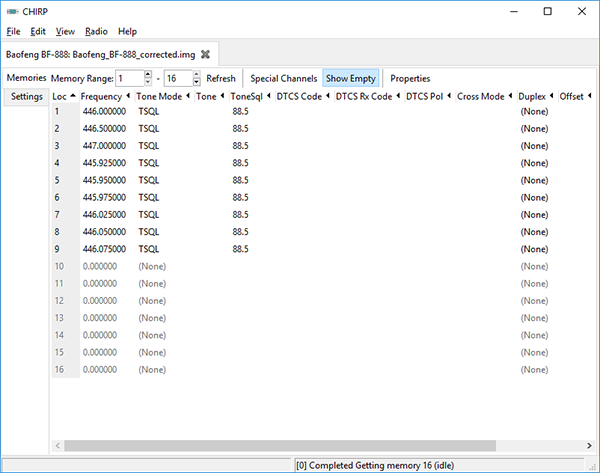Viewport: 600px width, 473px height.
Task: Click the TSQL tone mode in row 1
Action: pyautogui.click(x=148, y=111)
